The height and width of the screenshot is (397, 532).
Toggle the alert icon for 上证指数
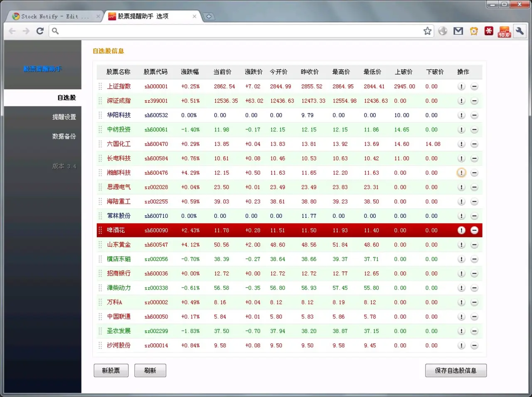pos(461,86)
